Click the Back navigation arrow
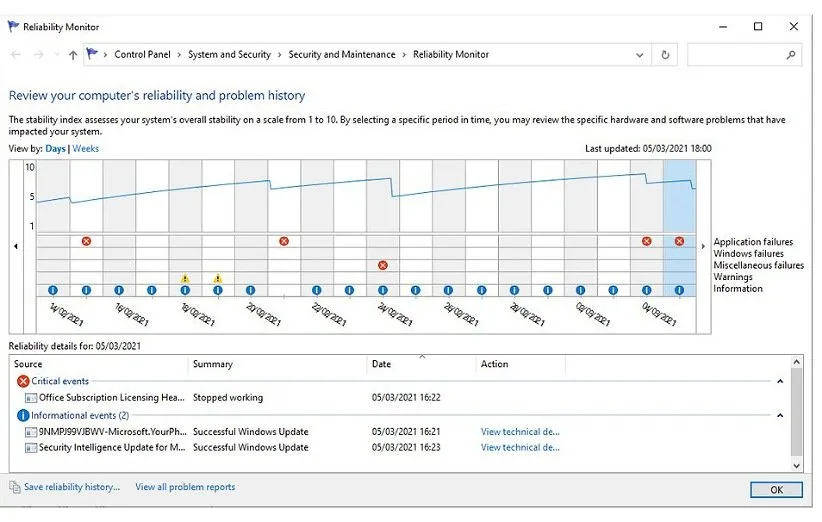Viewport: 822px width, 522px height. tap(16, 55)
